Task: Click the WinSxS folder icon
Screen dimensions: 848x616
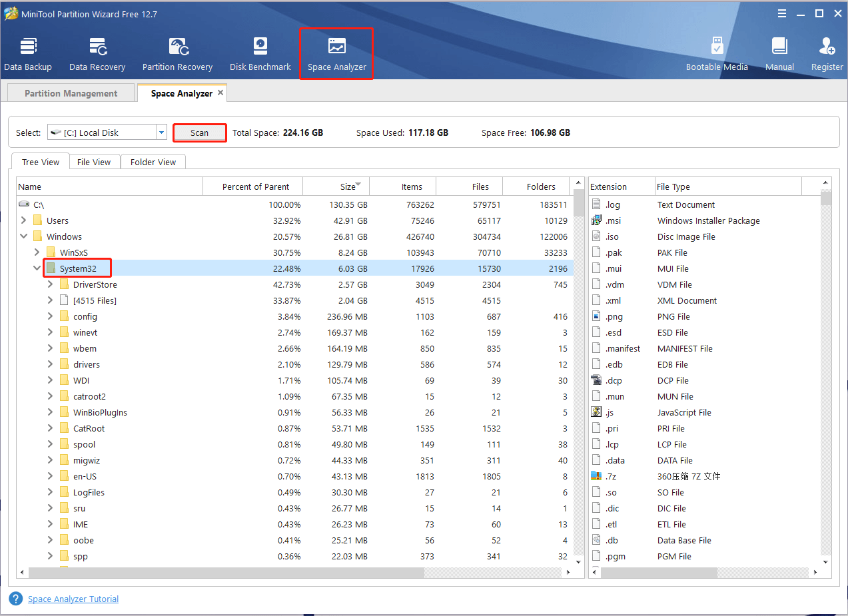Action: click(x=51, y=252)
